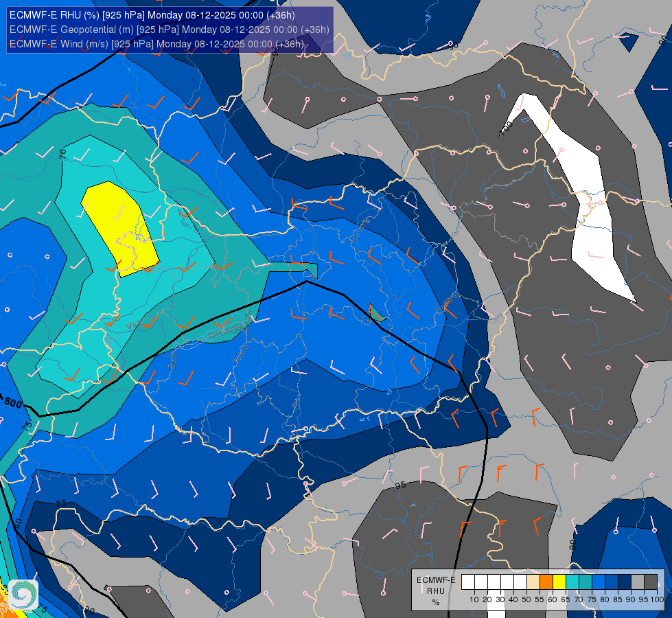Click the legend title ECMWF-E RHU %
Viewport: 672px width, 618px height.
pos(436,591)
